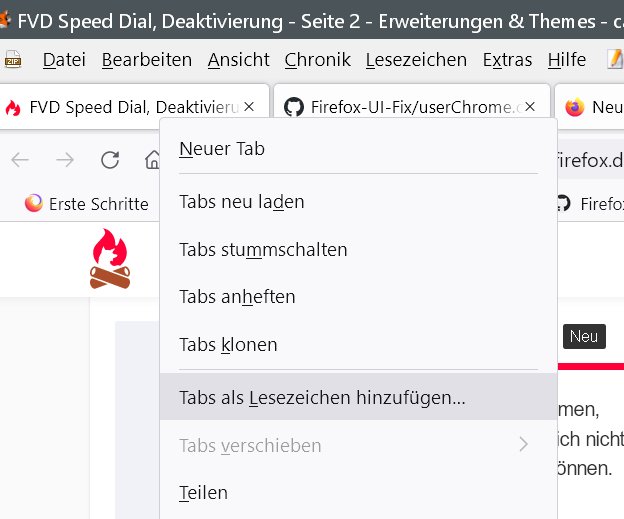Click the Neu badge on the page

(583, 337)
